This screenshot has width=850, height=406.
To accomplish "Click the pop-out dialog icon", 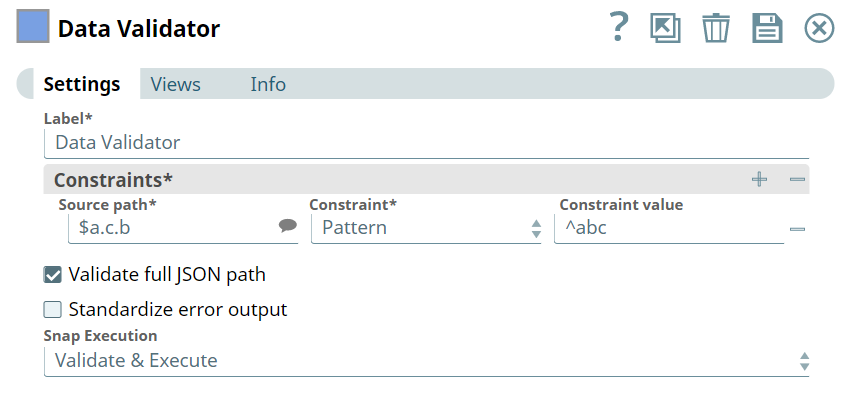I will [665, 27].
